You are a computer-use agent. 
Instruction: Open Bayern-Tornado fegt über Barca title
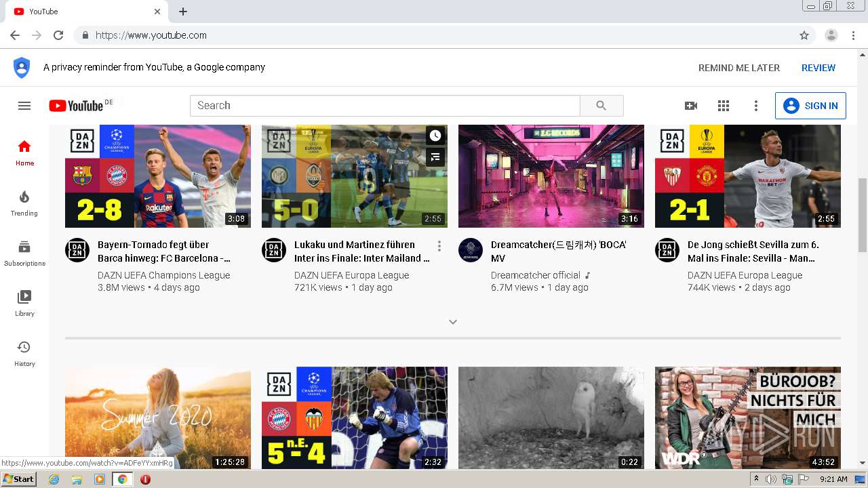(164, 251)
